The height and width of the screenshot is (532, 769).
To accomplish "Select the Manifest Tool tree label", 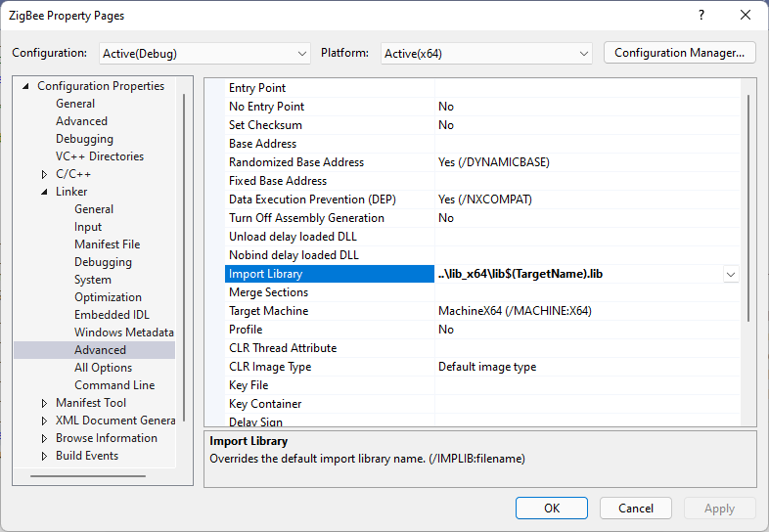I will tap(91, 403).
